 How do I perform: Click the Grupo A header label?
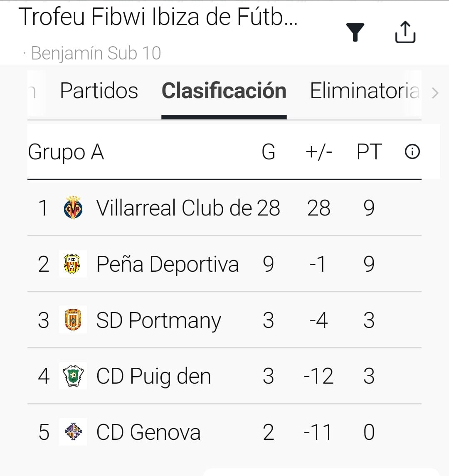click(x=66, y=152)
